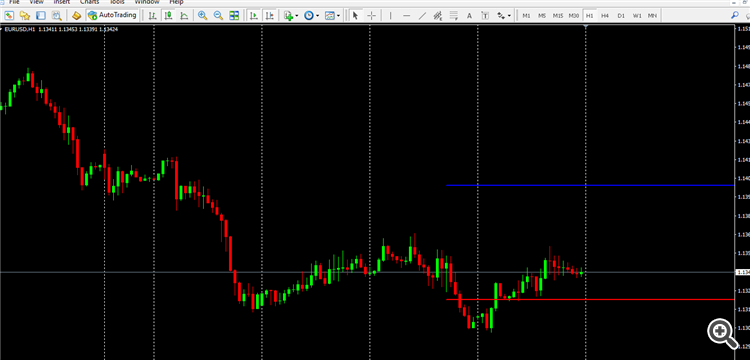Open the Tools menu

tap(117, 2)
